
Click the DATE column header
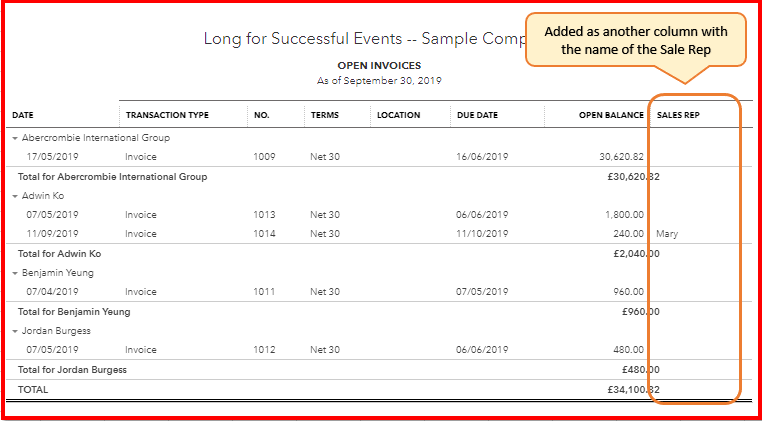[23, 115]
